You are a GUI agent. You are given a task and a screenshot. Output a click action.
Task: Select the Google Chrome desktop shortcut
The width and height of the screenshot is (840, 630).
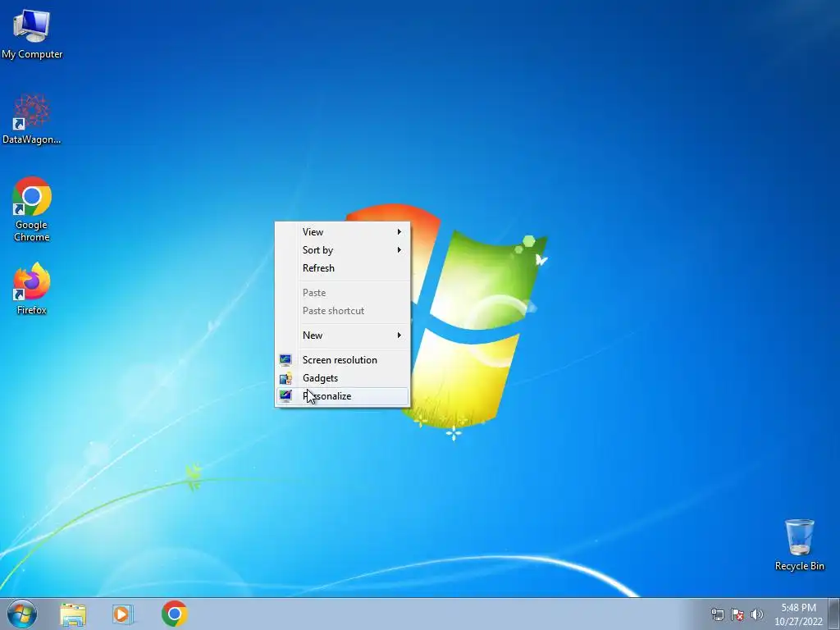coord(32,209)
